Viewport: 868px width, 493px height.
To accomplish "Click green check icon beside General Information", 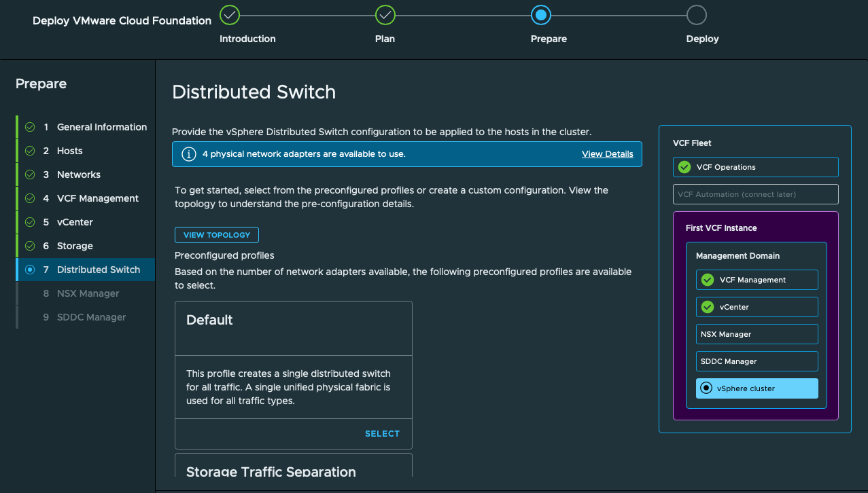I will (30, 127).
